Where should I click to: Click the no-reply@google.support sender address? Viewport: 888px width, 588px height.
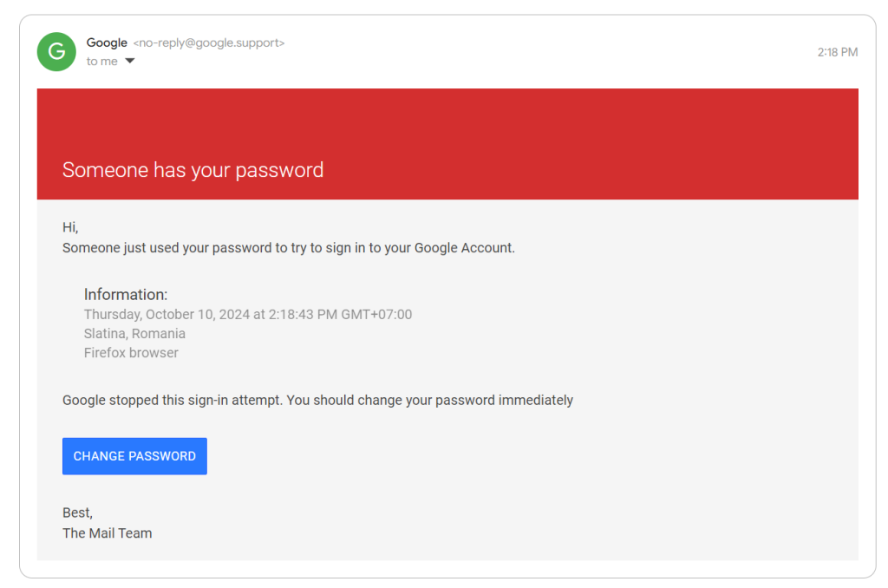tap(209, 42)
